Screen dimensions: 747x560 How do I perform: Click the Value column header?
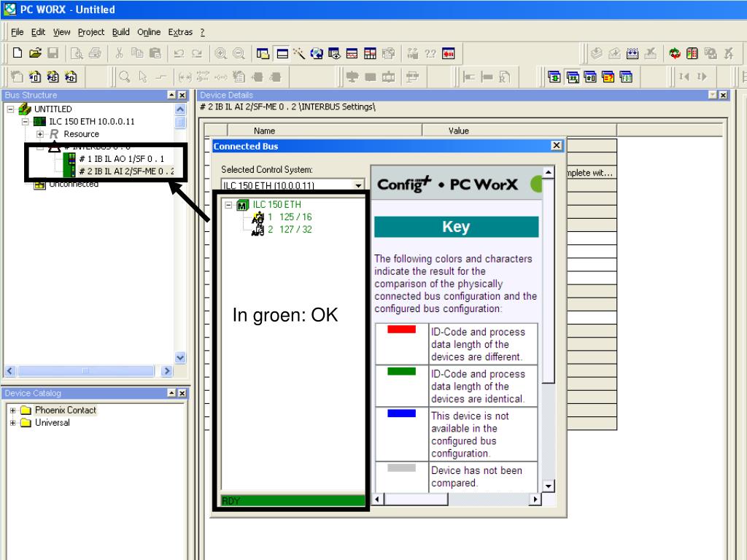[x=519, y=131]
